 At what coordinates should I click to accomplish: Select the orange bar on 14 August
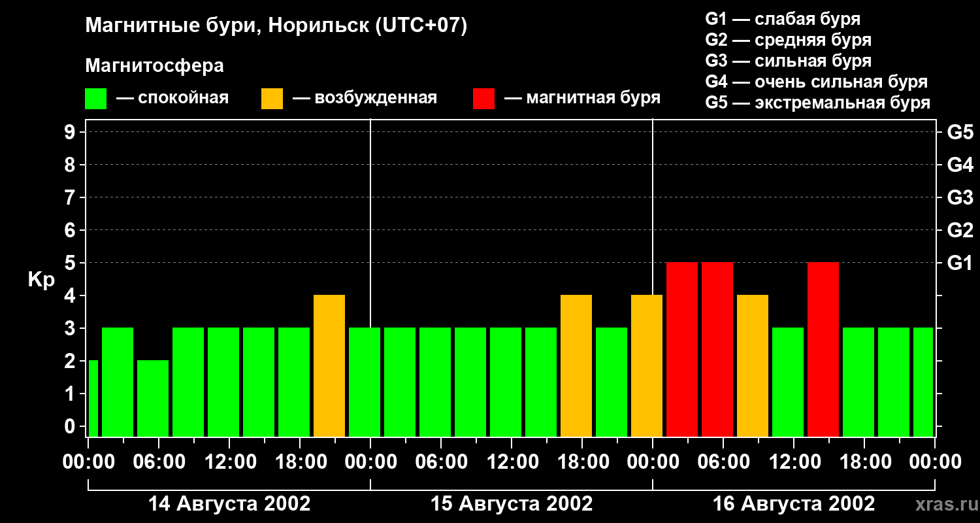pyautogui.click(x=329, y=365)
